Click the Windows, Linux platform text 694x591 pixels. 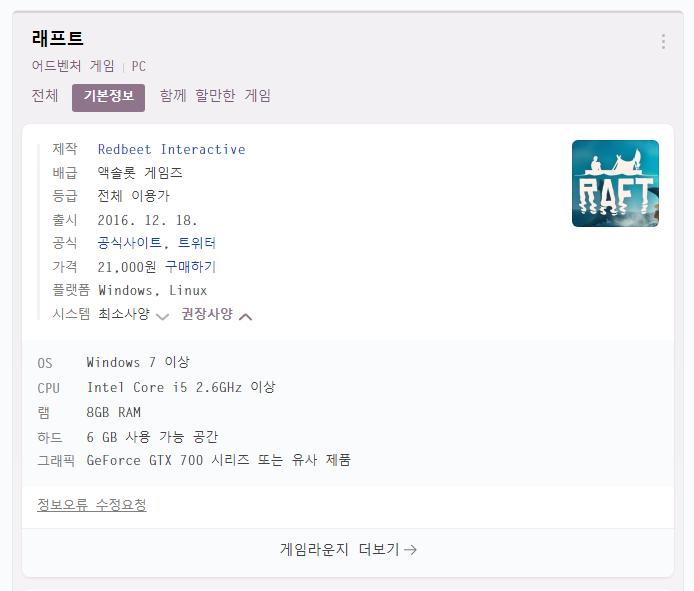tap(153, 290)
